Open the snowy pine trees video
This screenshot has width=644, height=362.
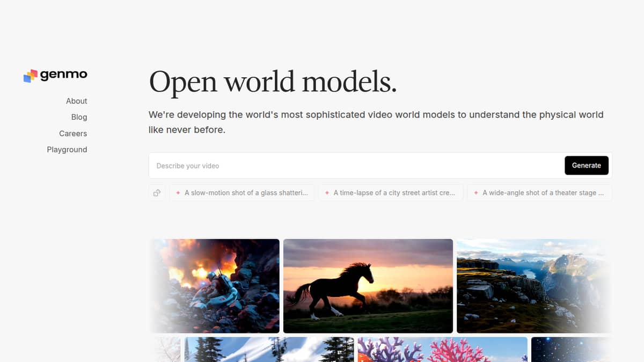269,349
